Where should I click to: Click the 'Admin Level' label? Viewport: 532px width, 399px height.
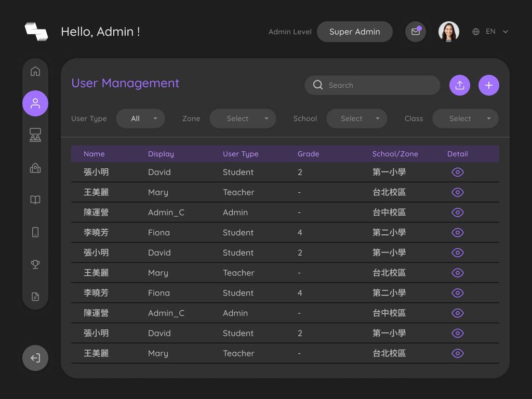tap(290, 32)
